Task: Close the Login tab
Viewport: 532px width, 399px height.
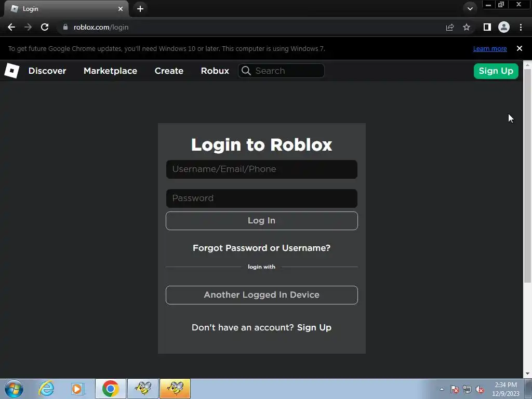Action: [x=121, y=9]
